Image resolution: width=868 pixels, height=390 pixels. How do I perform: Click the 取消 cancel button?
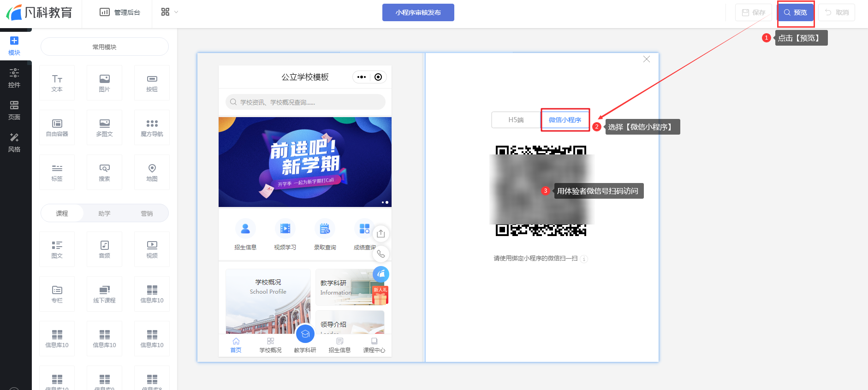tap(837, 12)
